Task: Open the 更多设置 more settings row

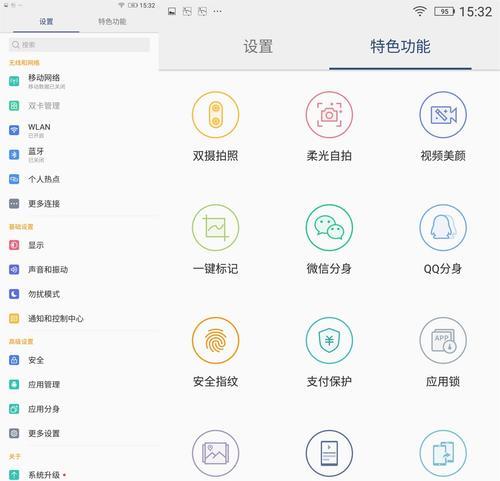Action: [79, 434]
